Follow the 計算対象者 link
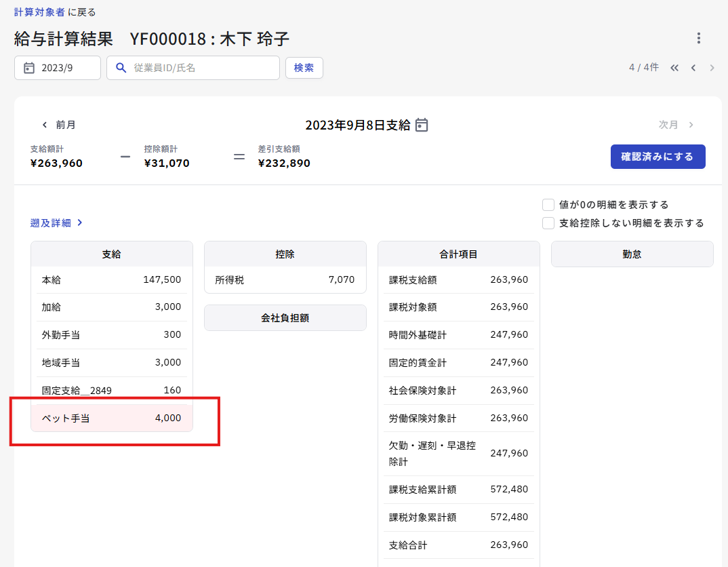This screenshot has height=567, width=728. [39, 12]
